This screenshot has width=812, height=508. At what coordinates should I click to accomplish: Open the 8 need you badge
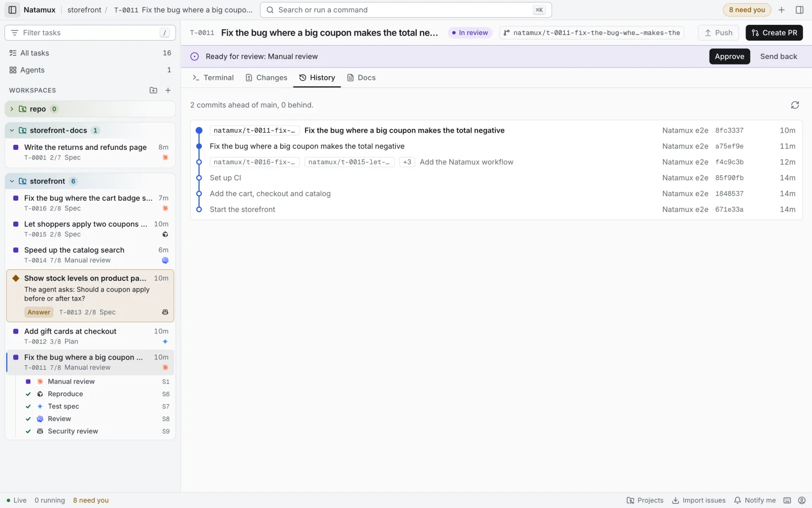click(747, 10)
